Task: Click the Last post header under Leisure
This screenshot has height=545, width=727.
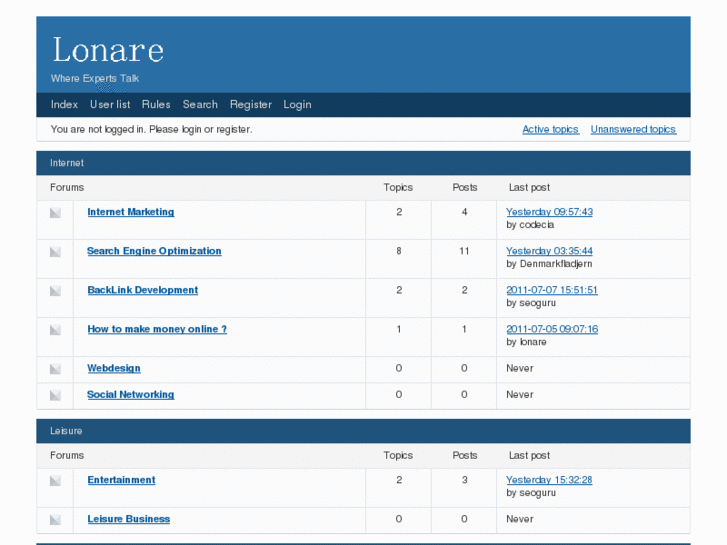Action: pyautogui.click(x=529, y=455)
